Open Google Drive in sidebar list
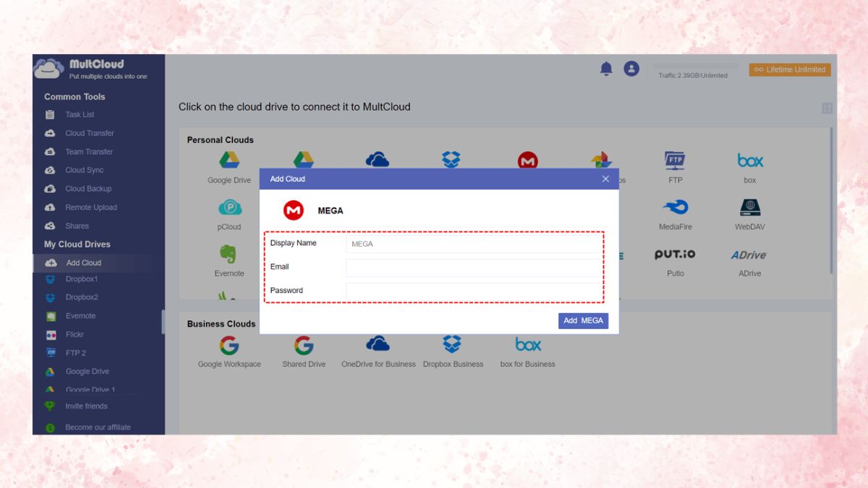This screenshot has height=488, width=868. click(x=87, y=372)
